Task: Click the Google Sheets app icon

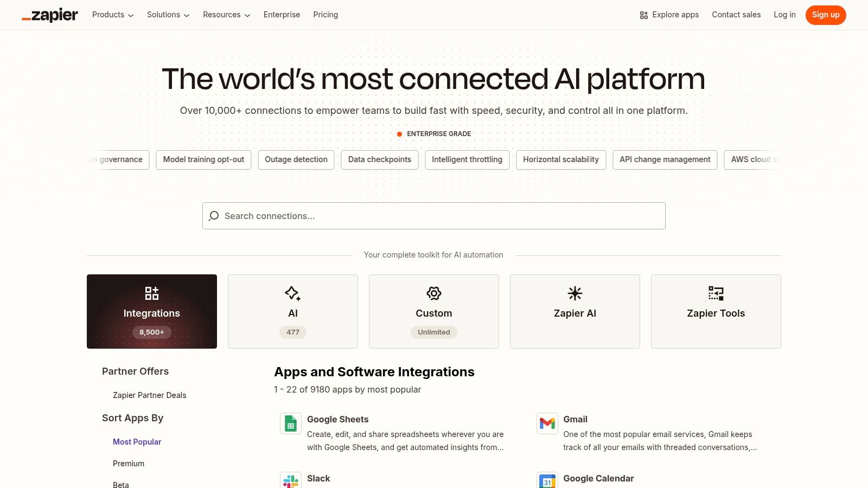Action: 290,423
